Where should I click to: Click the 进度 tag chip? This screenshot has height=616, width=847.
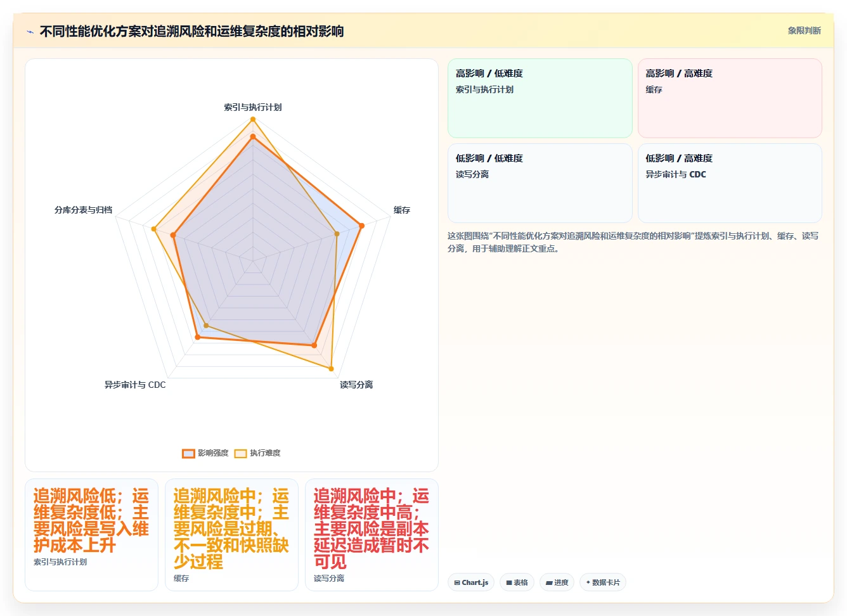coord(557,582)
